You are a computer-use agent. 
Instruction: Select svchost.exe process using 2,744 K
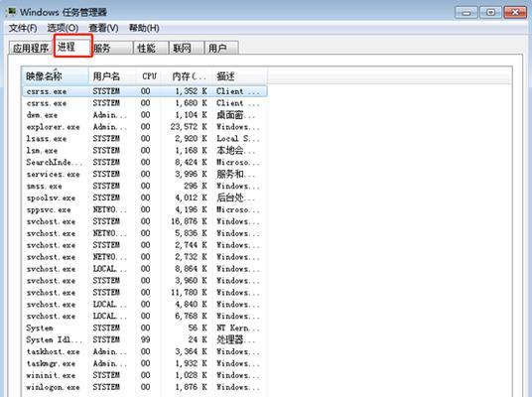(145, 245)
